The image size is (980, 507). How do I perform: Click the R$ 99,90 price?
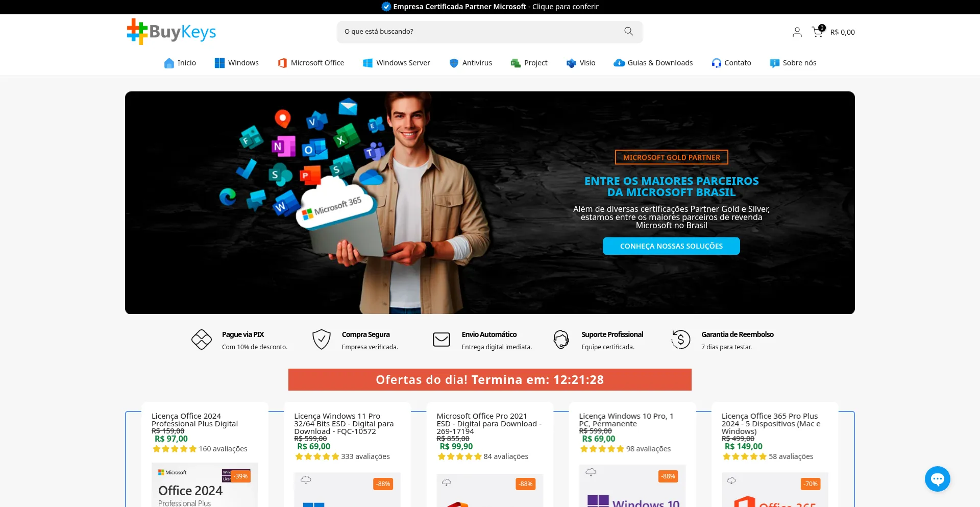[456, 446]
